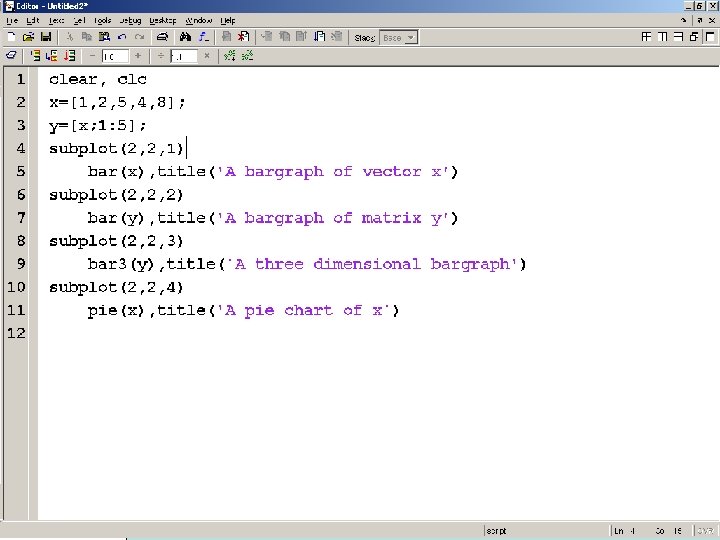Click the Show functions f icon
This screenshot has width=720, height=540.
[203, 37]
